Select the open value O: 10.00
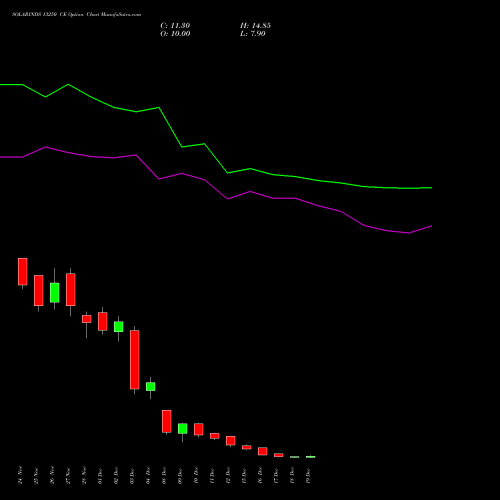This screenshot has width=500, height=500. point(175,34)
